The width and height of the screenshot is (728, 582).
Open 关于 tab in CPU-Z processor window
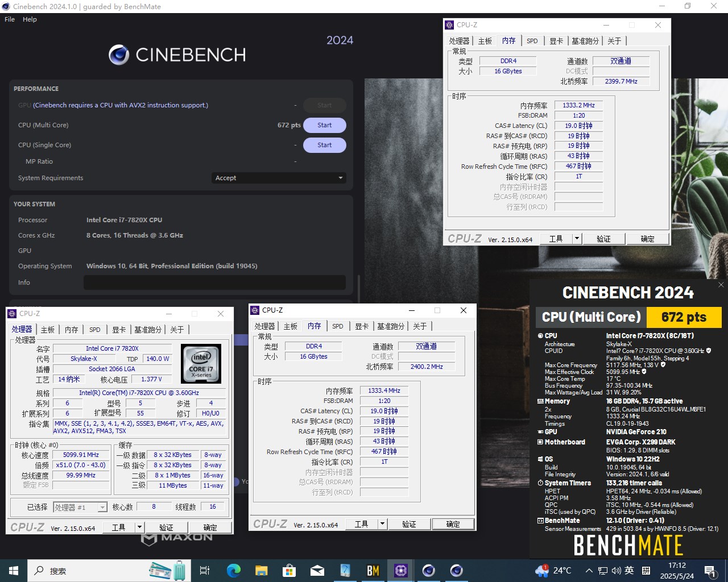(x=177, y=330)
